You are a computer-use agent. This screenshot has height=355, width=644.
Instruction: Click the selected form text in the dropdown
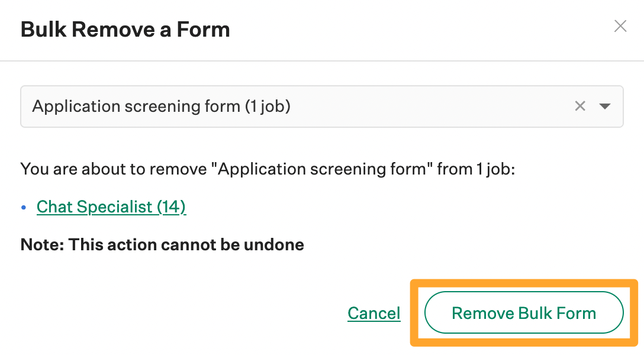coord(161,106)
